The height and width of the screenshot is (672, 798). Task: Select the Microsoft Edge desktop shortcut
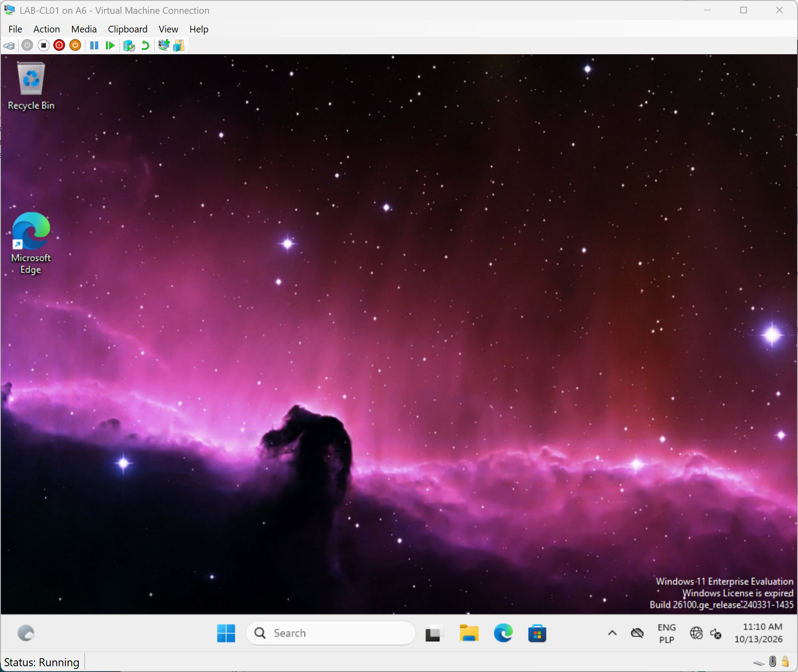pyautogui.click(x=31, y=244)
